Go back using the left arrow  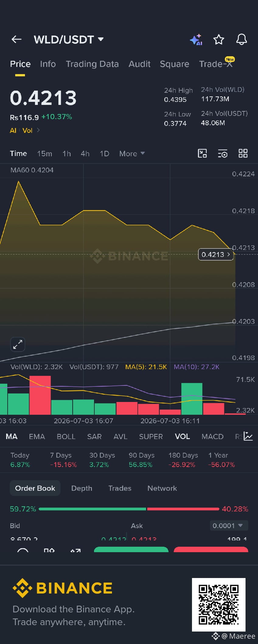(x=16, y=39)
